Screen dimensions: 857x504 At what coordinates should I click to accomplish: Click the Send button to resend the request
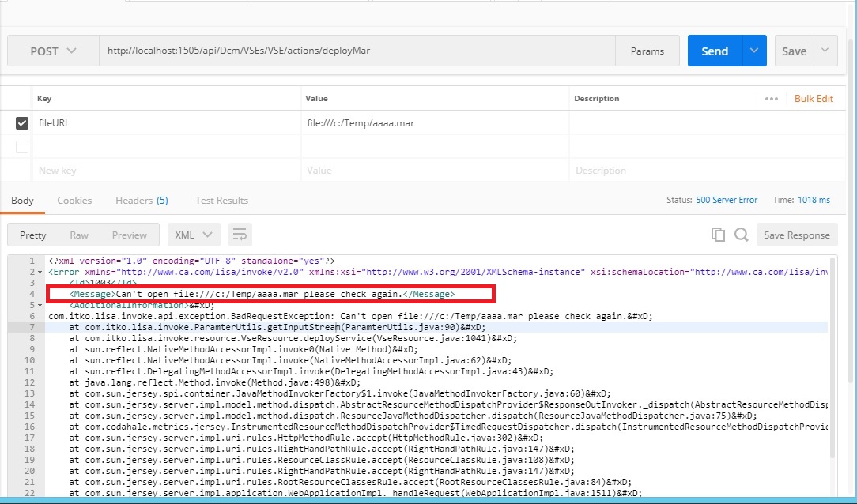714,50
